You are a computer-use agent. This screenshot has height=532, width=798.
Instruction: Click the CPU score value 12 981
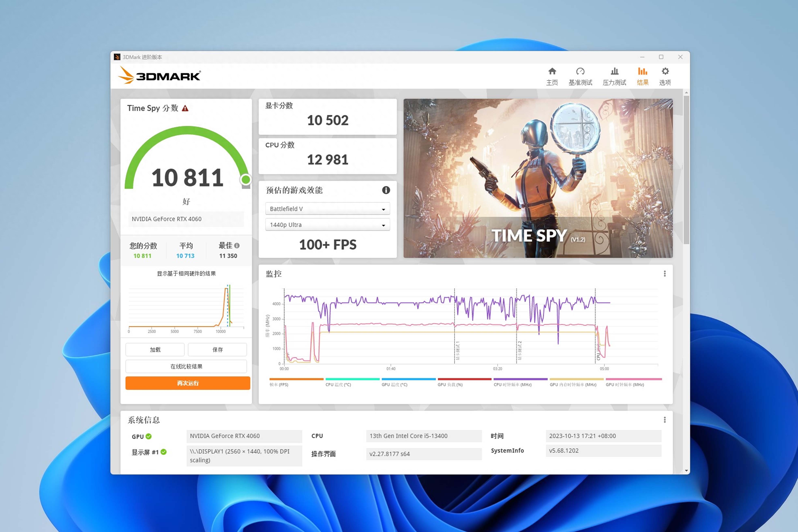click(327, 160)
